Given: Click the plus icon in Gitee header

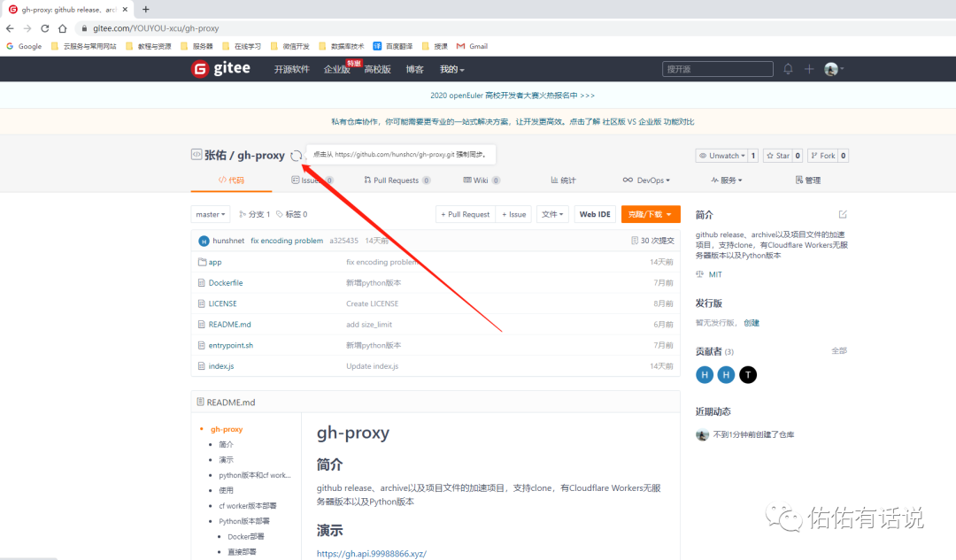Looking at the screenshot, I should click(809, 69).
